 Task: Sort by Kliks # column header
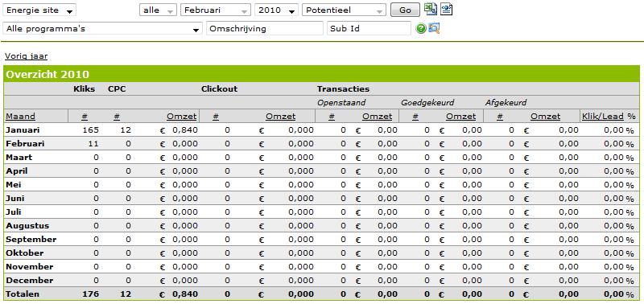(85, 117)
